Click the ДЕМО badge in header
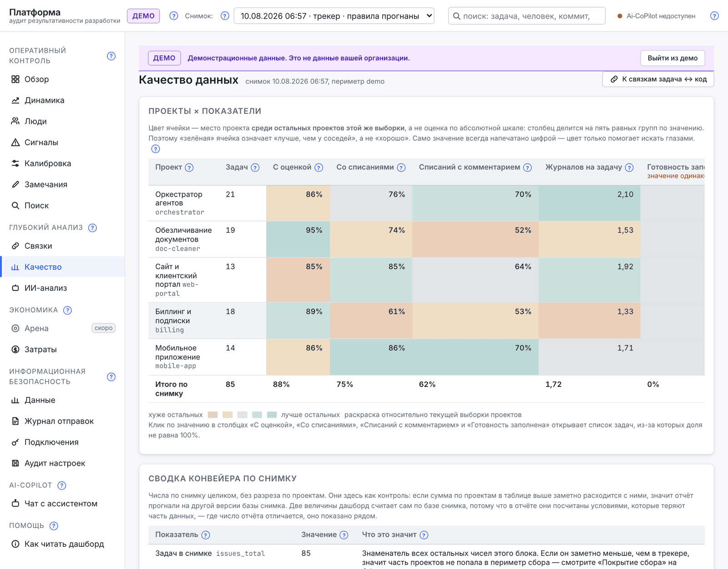 click(143, 16)
